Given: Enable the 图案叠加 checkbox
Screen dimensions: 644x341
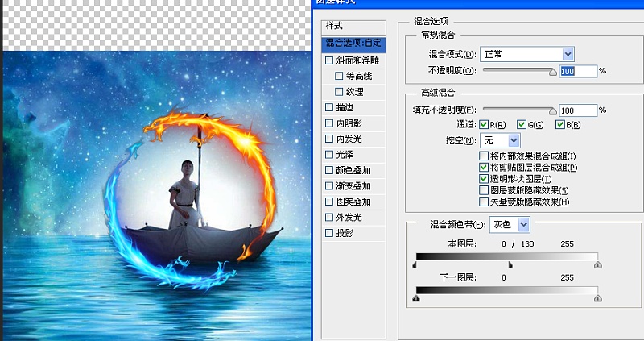Looking at the screenshot, I should 329,202.
